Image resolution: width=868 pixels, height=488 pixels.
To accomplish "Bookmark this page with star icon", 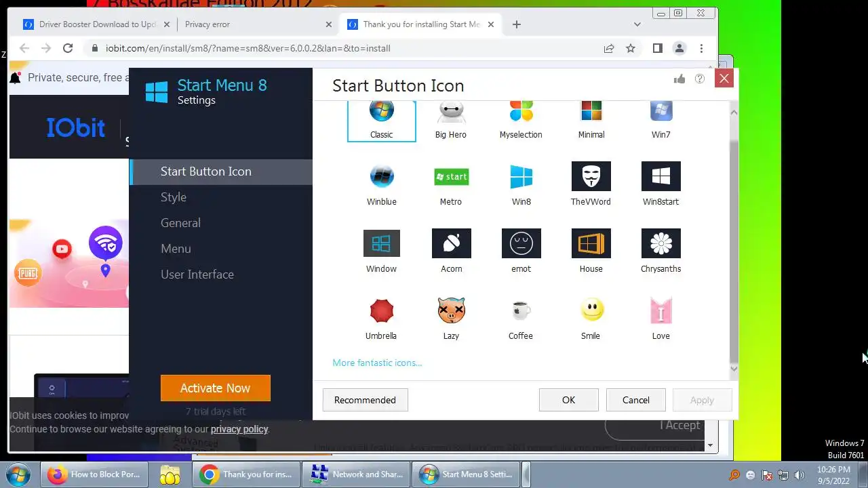I will (631, 48).
